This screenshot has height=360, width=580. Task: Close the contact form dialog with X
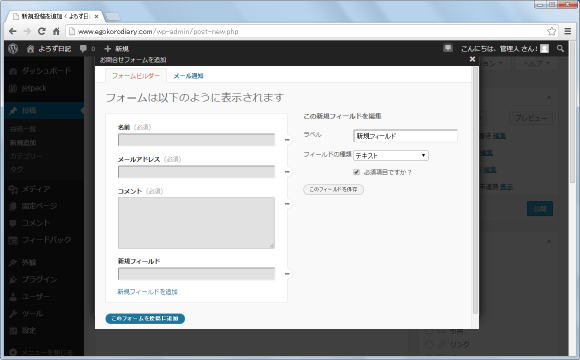click(x=472, y=59)
